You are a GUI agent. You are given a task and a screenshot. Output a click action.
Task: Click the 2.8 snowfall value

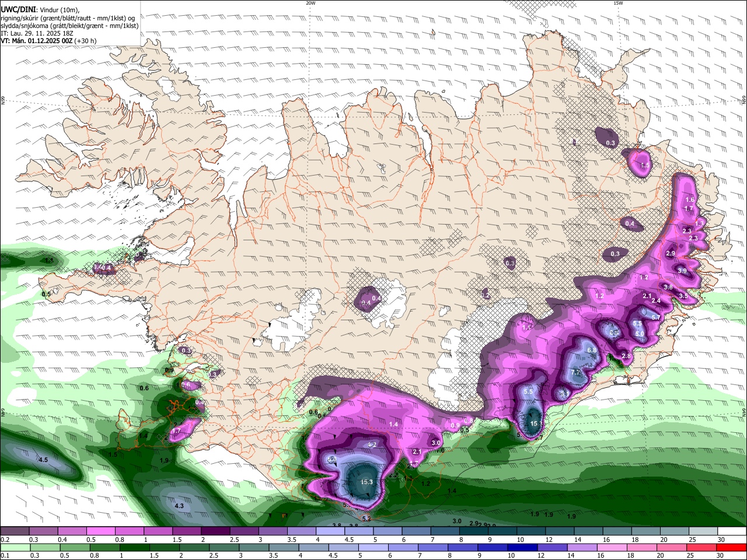(627, 356)
